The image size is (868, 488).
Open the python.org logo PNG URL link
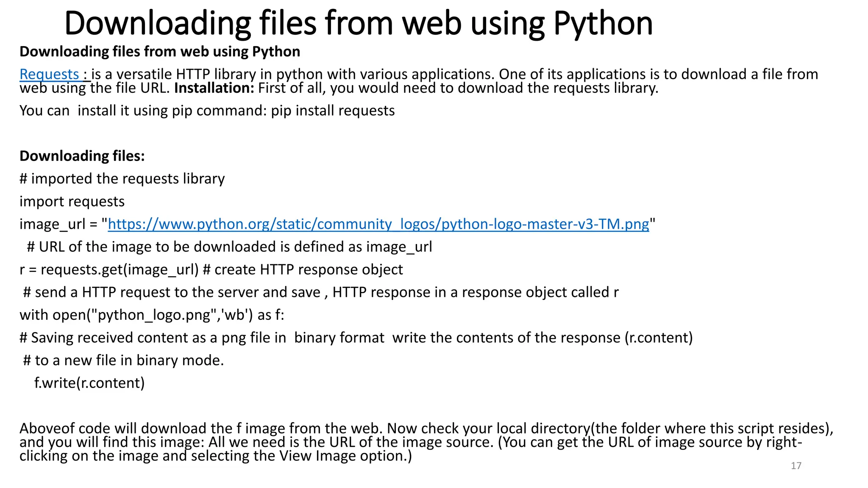(378, 224)
